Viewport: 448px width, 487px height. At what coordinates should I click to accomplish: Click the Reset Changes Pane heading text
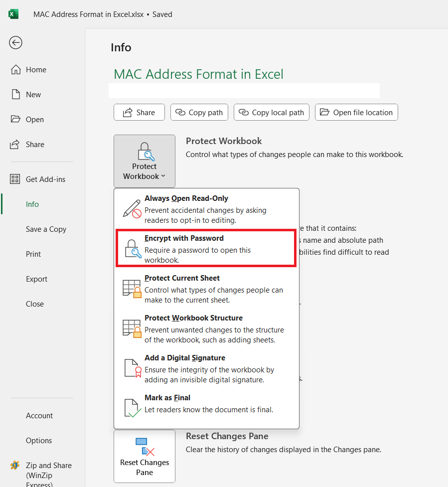tap(227, 436)
